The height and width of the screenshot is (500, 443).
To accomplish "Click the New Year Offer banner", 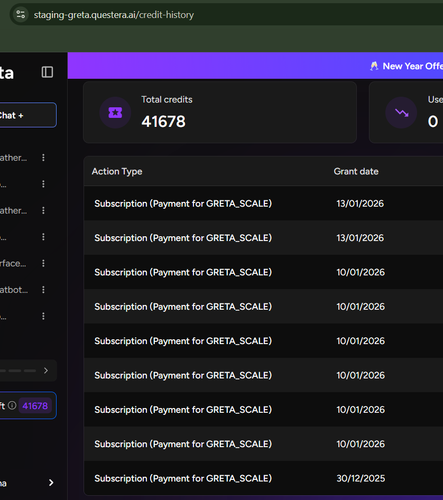I will (255, 66).
